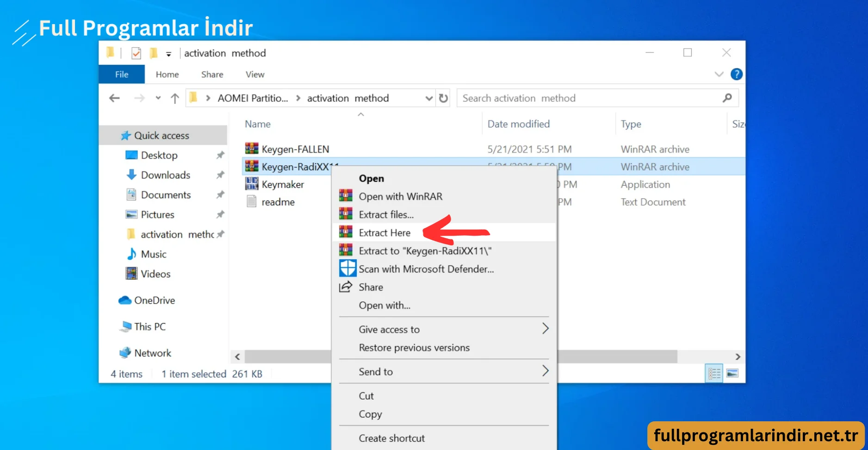Click the Videos film icon in sidebar
The height and width of the screenshot is (450, 868).
point(131,274)
